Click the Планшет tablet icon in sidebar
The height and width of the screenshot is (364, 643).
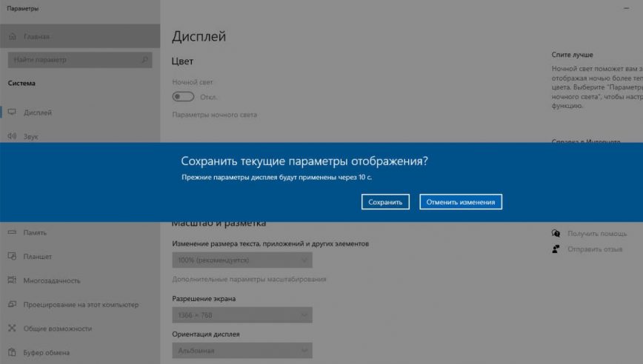click(x=13, y=256)
